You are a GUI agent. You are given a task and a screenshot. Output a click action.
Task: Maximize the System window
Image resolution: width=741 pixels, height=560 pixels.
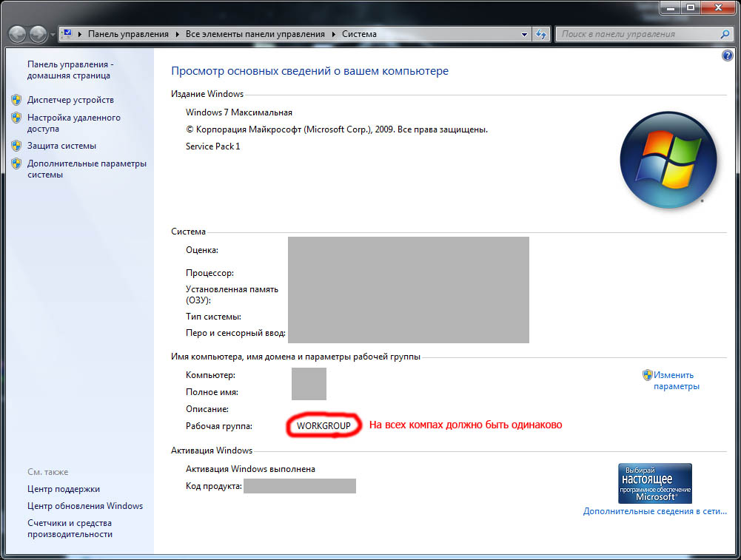coord(691,7)
